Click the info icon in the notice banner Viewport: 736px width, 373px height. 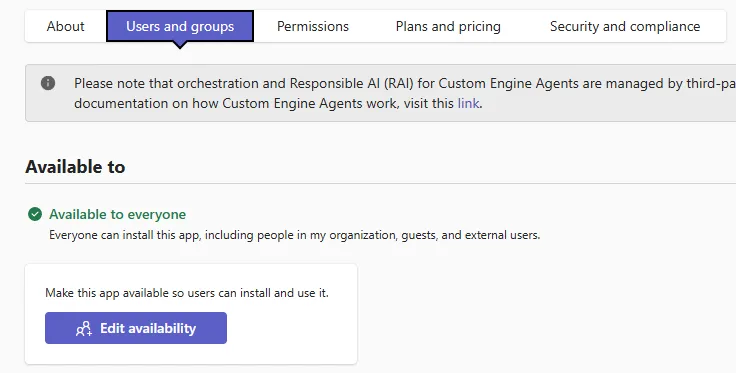[48, 83]
